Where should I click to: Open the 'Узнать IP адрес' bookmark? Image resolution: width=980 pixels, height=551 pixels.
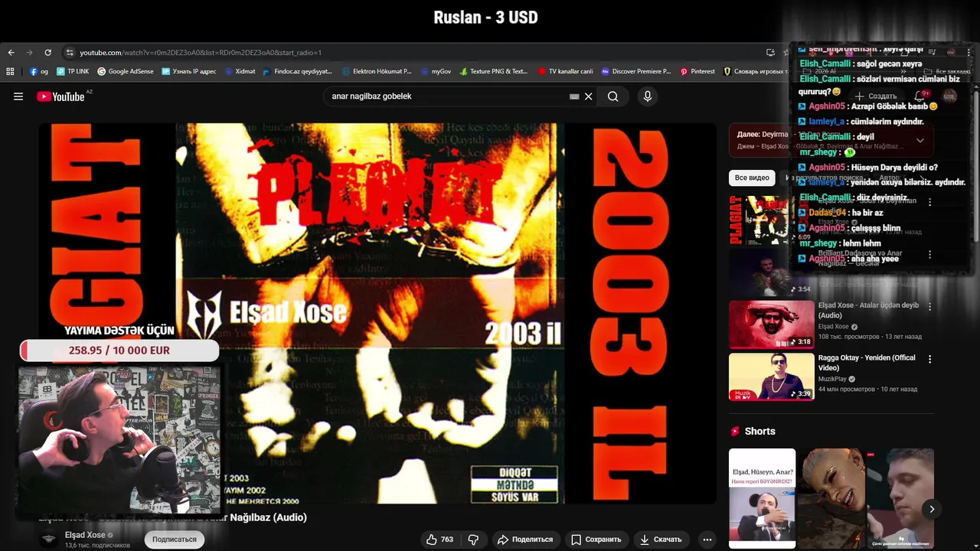point(189,71)
